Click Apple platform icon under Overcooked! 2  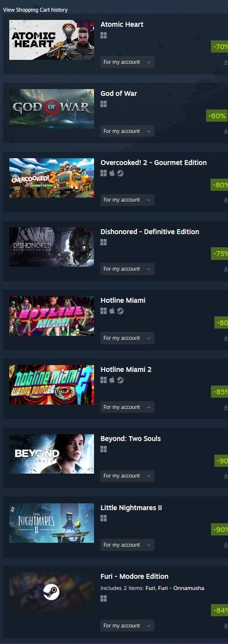(112, 173)
